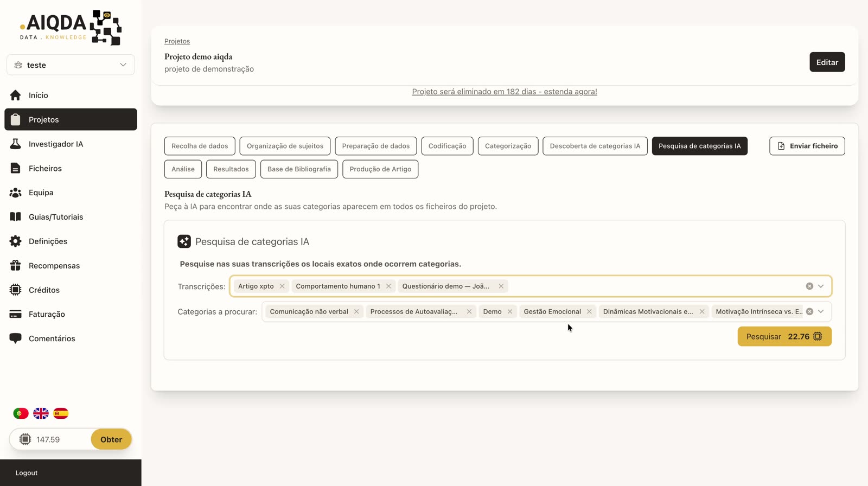The height and width of the screenshot is (486, 868).
Task: Clear all selected categories
Action: click(809, 312)
